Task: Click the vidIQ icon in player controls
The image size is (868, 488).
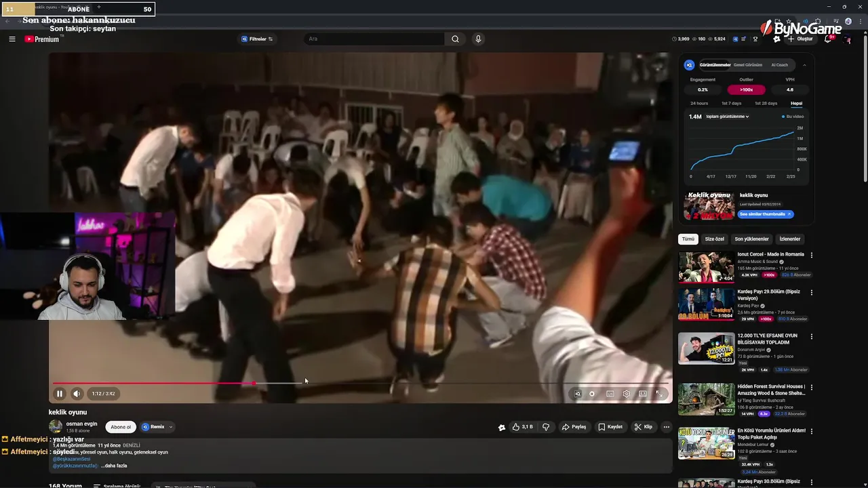Action: click(x=578, y=394)
